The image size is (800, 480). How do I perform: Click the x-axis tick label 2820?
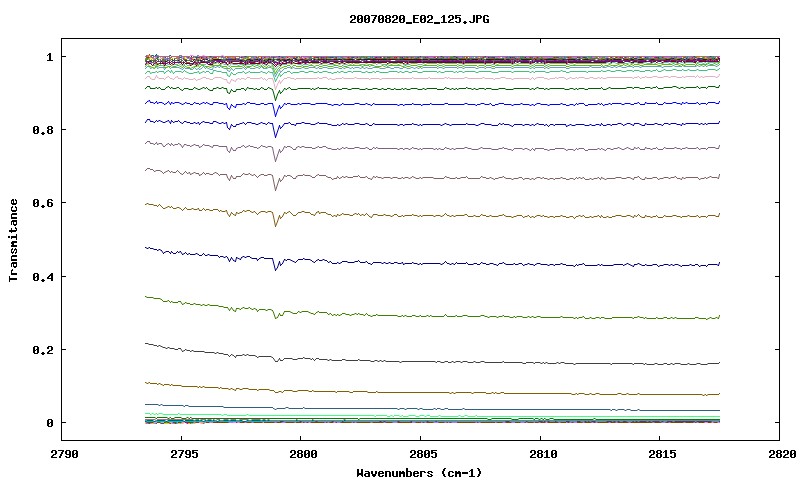point(780,454)
